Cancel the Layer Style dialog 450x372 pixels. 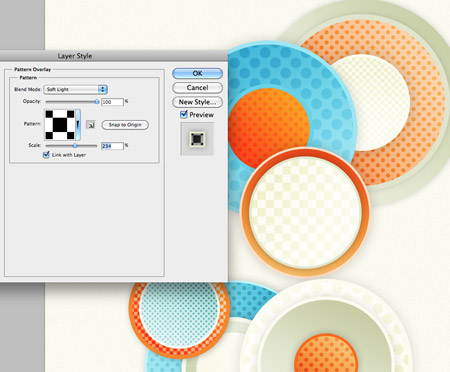pos(197,88)
